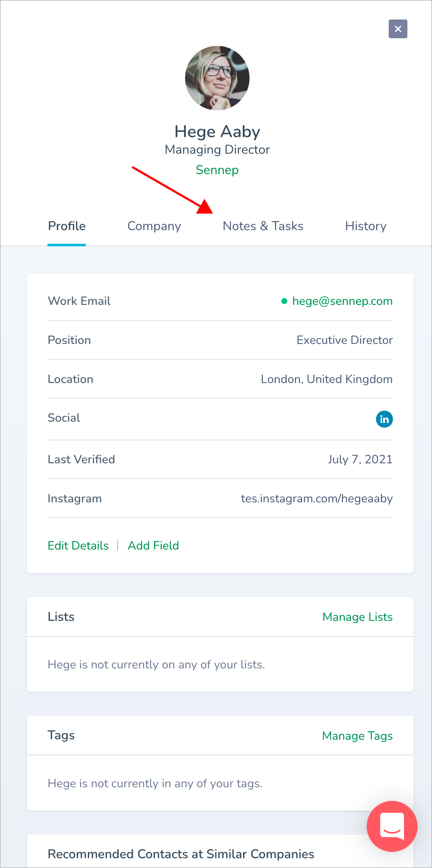
Task: Open Manage Lists
Action: [x=358, y=617]
